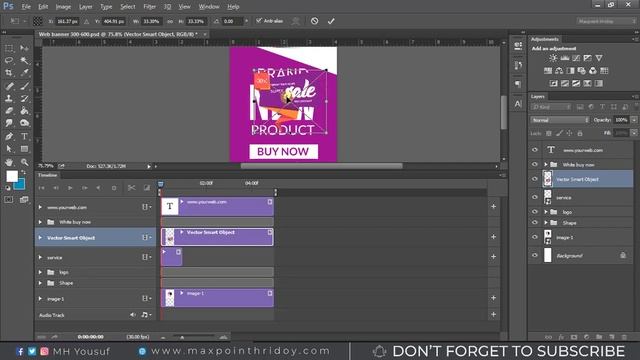The image size is (640, 360).
Task: Mute the Audio Track speaker icon
Action: (x=133, y=315)
